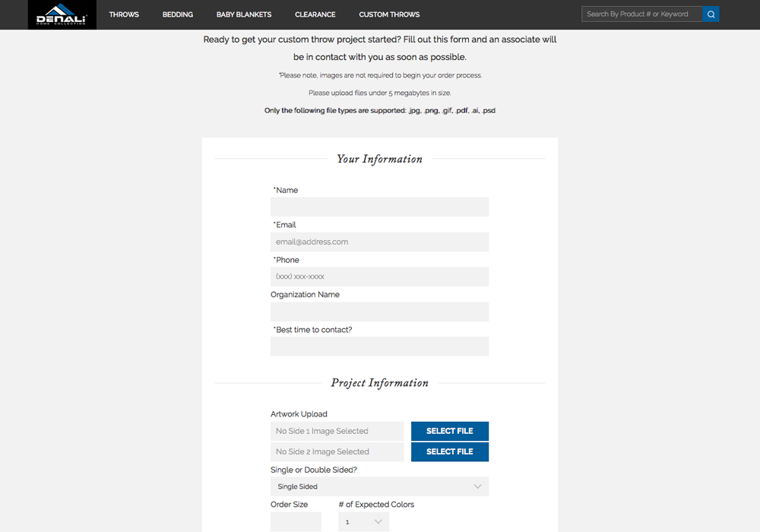The height and width of the screenshot is (532, 760).
Task: Click the No Side 1 Image Selected field
Action: tap(337, 431)
